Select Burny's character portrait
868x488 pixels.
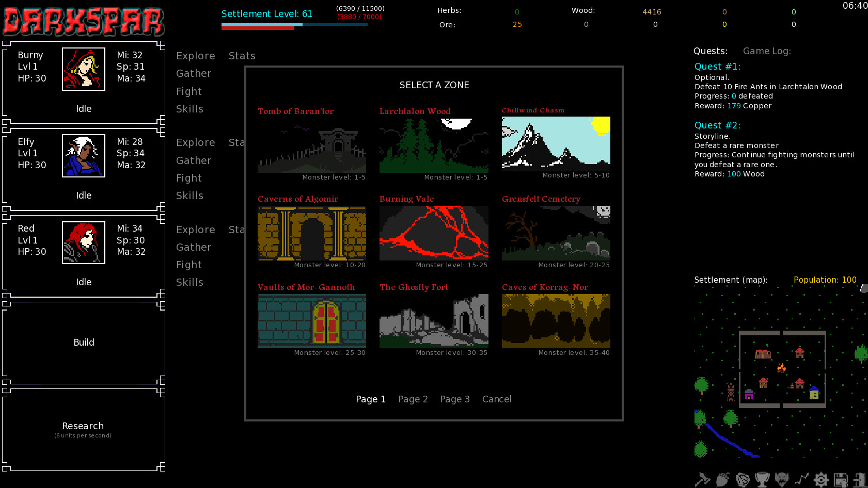(x=84, y=69)
